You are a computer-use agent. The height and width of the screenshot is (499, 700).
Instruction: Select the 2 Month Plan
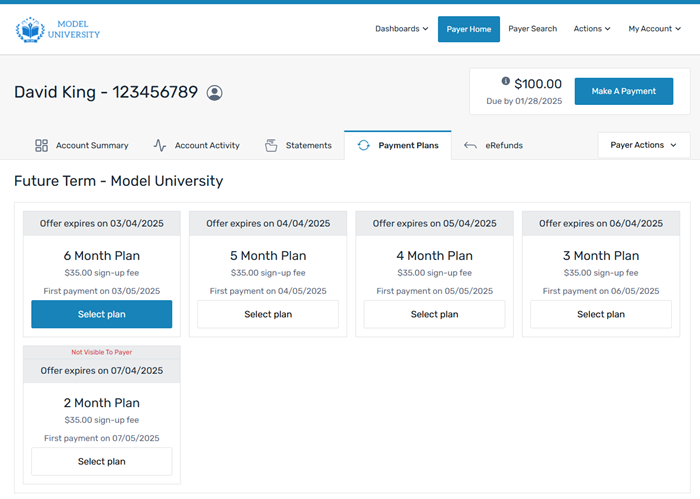102,461
